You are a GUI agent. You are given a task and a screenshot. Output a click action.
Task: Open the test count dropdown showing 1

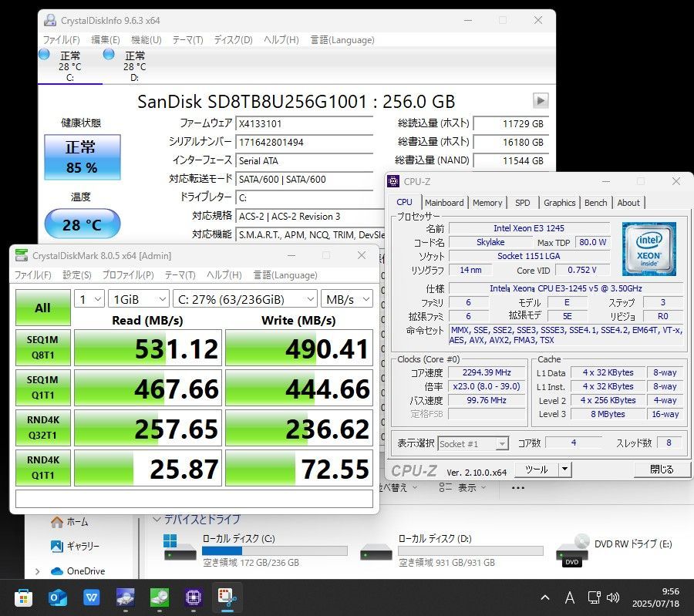pyautogui.click(x=89, y=299)
